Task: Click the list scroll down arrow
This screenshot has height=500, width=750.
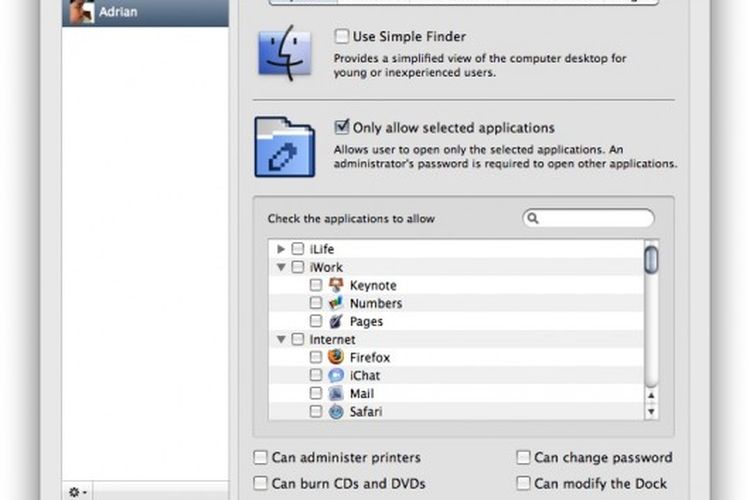Action: coord(651,411)
